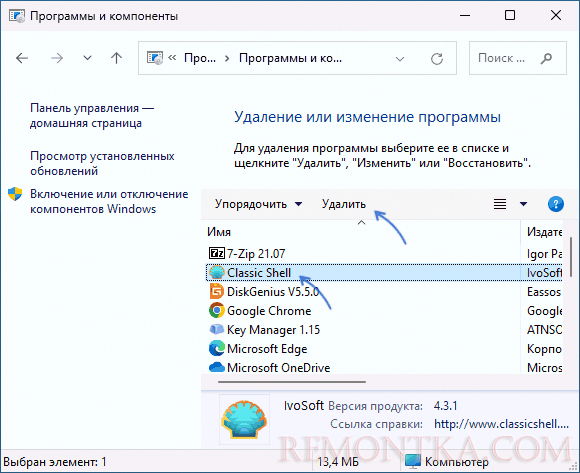
Task: Click the Classic Shell shell icon in the list
Action: pyautogui.click(x=216, y=273)
